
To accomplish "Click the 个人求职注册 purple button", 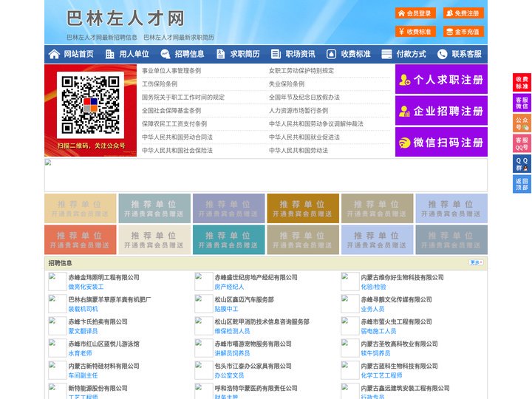I will (x=441, y=79).
